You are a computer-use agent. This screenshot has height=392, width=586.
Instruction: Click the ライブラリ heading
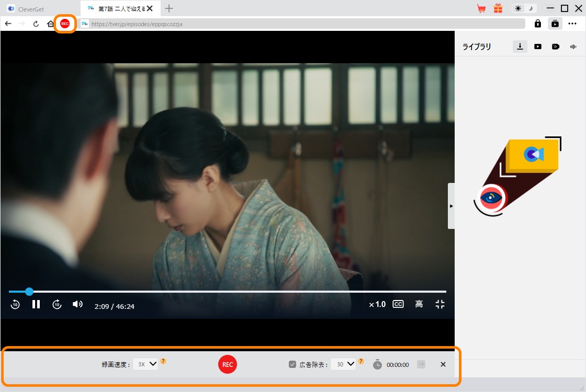(x=477, y=47)
